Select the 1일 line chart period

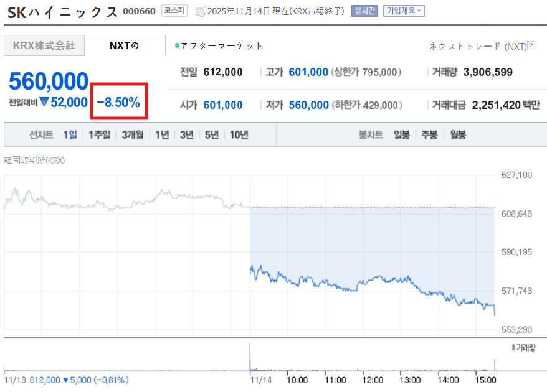pyautogui.click(x=70, y=134)
